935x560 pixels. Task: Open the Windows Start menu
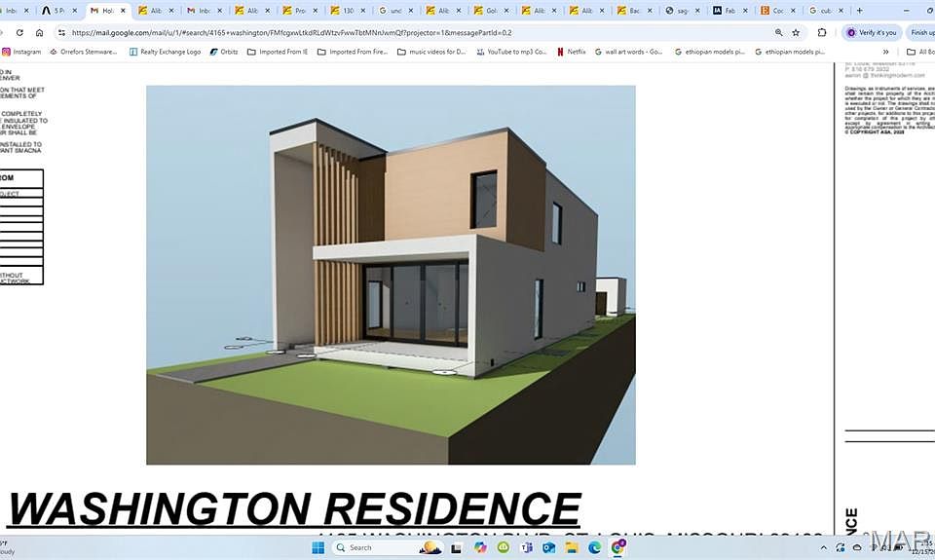click(318, 547)
